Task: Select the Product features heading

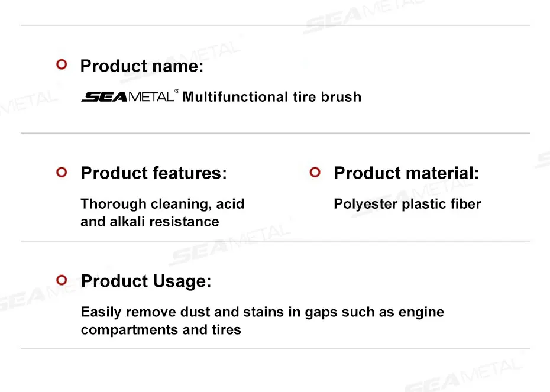Action: (x=154, y=173)
